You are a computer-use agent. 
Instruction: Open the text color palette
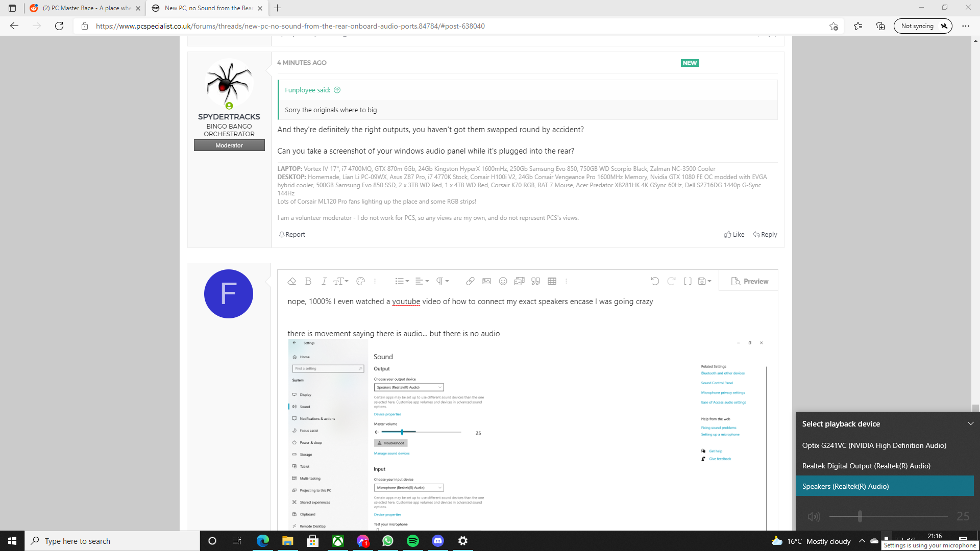(x=360, y=281)
